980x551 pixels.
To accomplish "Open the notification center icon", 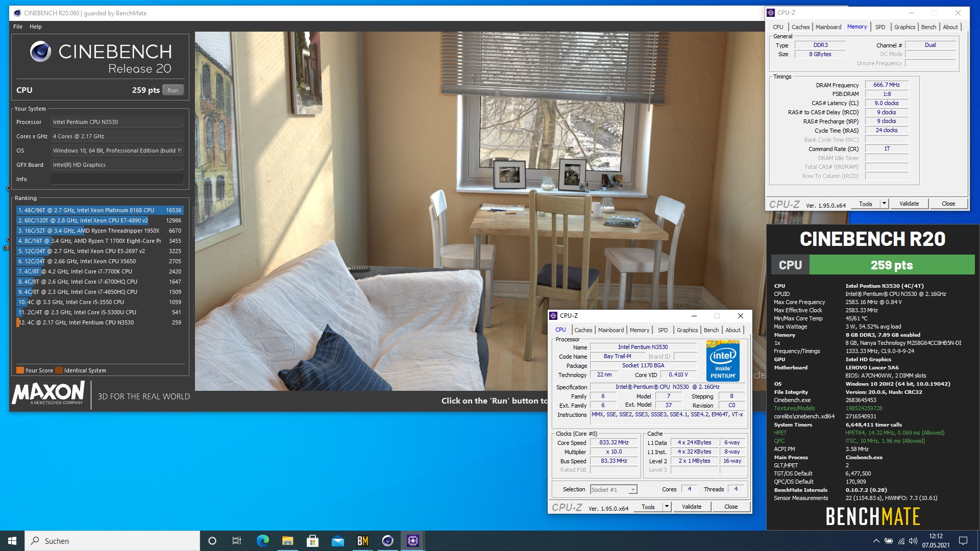I will [x=963, y=541].
